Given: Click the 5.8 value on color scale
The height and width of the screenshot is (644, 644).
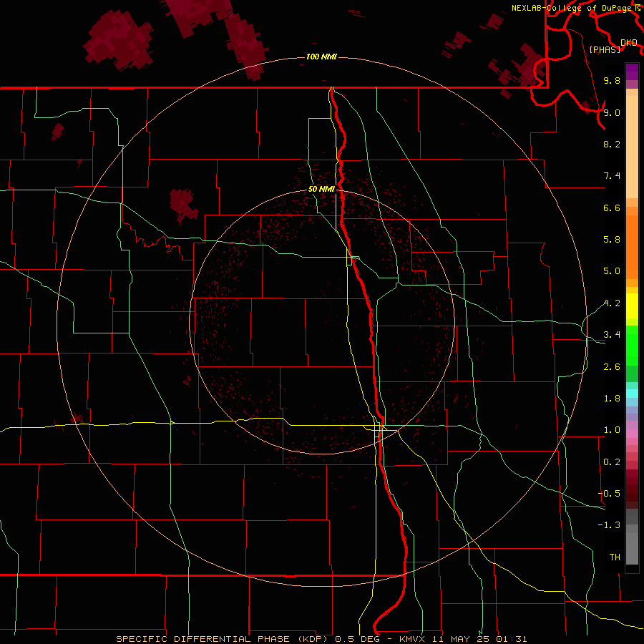Looking at the screenshot, I should point(612,240).
